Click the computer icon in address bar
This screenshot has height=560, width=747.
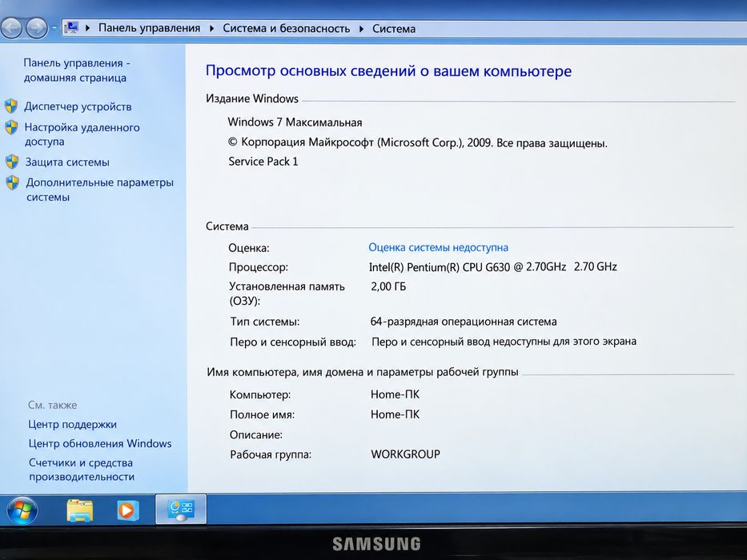71,28
